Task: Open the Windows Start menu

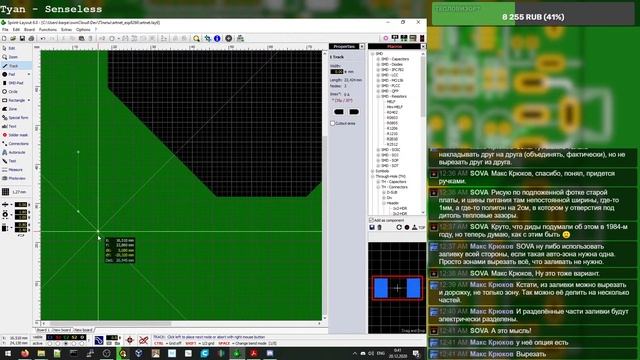Action: click(x=7, y=353)
